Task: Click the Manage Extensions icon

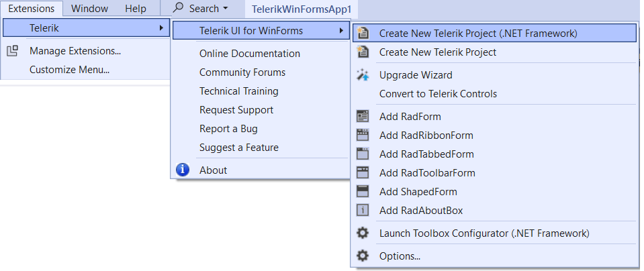Action: (x=13, y=51)
